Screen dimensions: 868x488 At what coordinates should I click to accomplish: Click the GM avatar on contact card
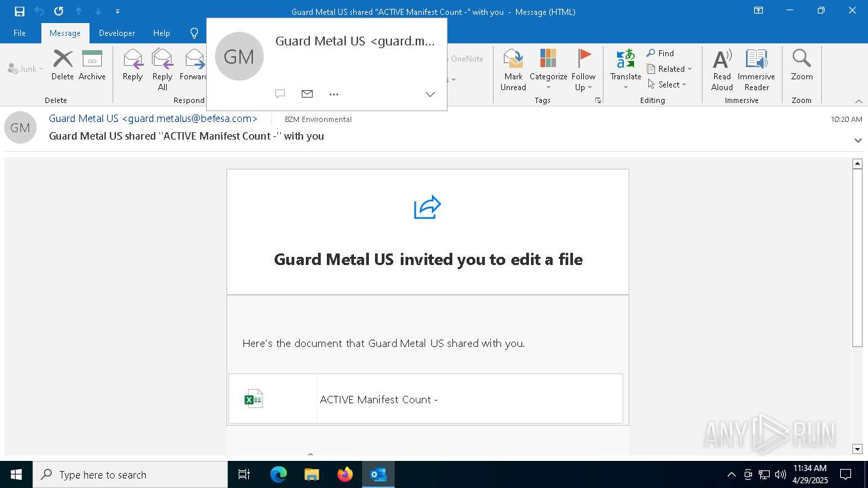[x=239, y=56]
